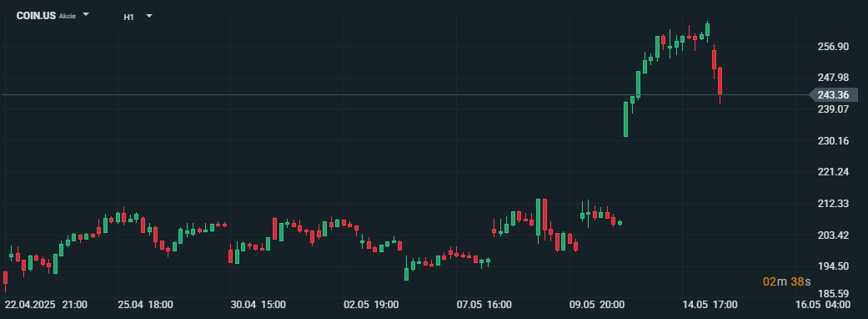Click the 14.05 17:00 time marker
868x319 pixels.
click(710, 305)
